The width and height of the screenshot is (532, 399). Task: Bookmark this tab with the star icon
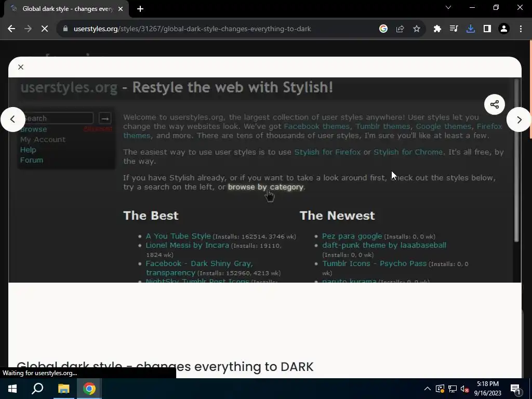[417, 29]
